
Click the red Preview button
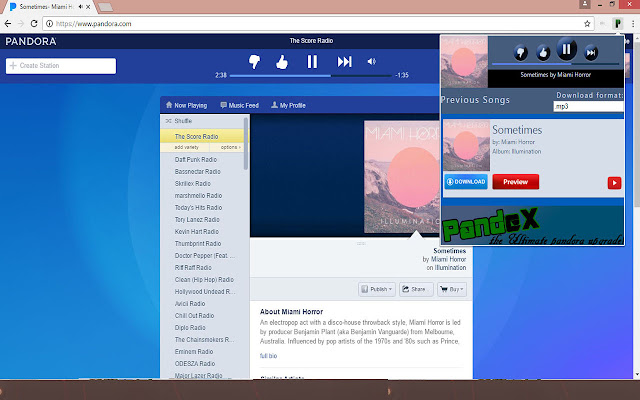[x=516, y=182]
